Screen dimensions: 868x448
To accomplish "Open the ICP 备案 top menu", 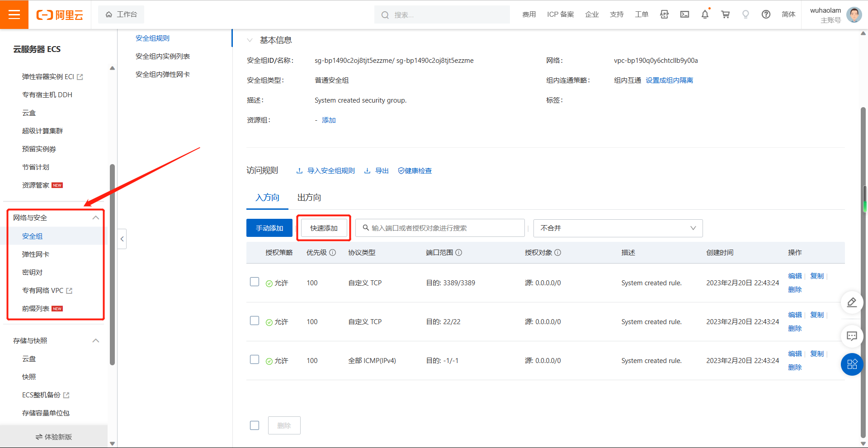I will click(x=561, y=14).
